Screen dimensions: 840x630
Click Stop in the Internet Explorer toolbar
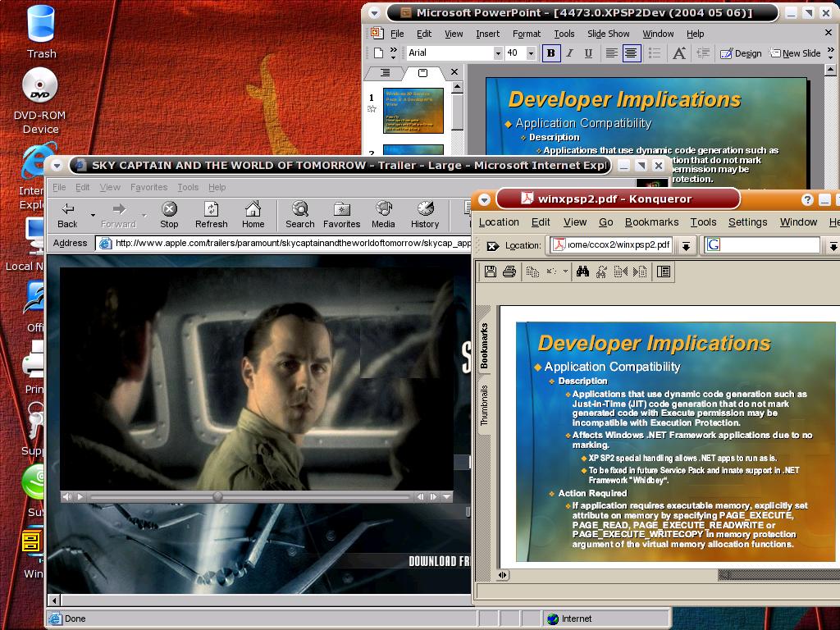pyautogui.click(x=169, y=216)
